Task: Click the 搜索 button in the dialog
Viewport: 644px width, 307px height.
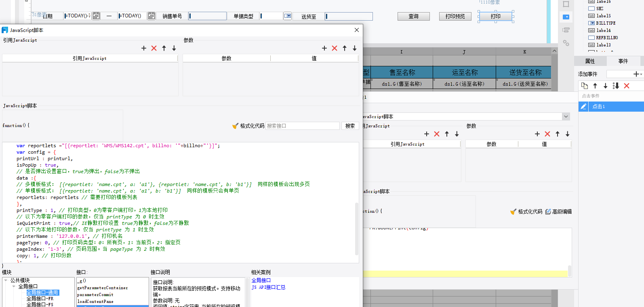Action: click(x=350, y=126)
